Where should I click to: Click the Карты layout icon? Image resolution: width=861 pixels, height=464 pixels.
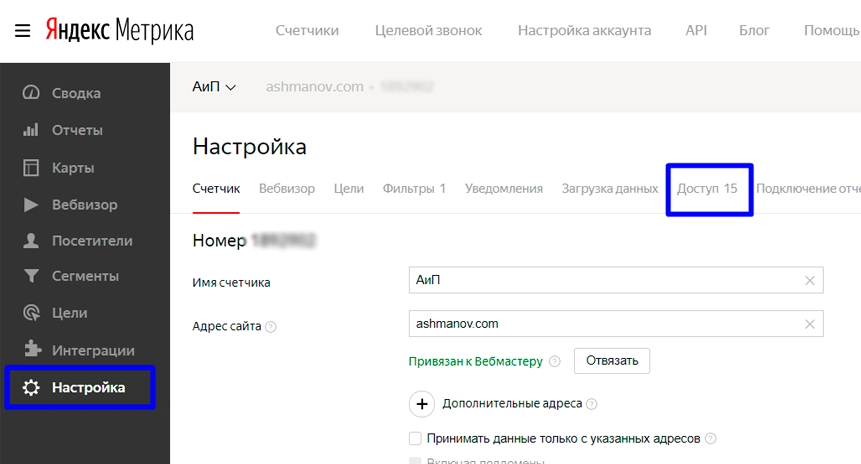31,167
